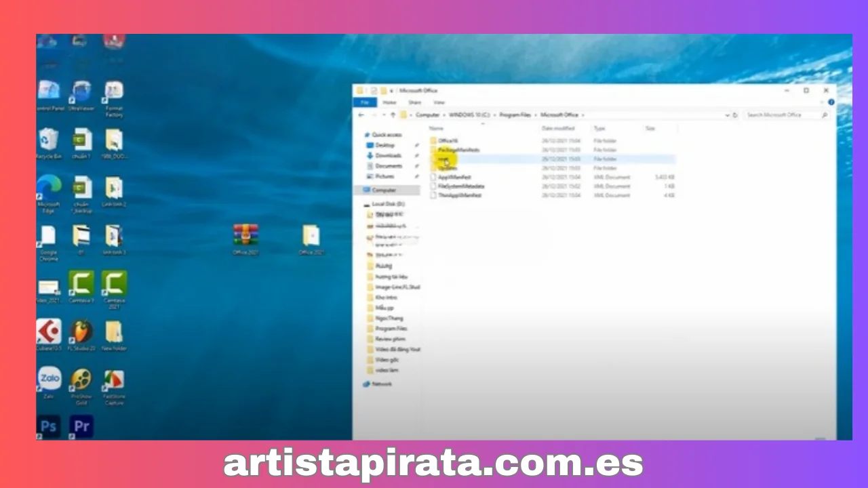
Task: Refresh the Microsoft Office folder view
Action: (735, 115)
